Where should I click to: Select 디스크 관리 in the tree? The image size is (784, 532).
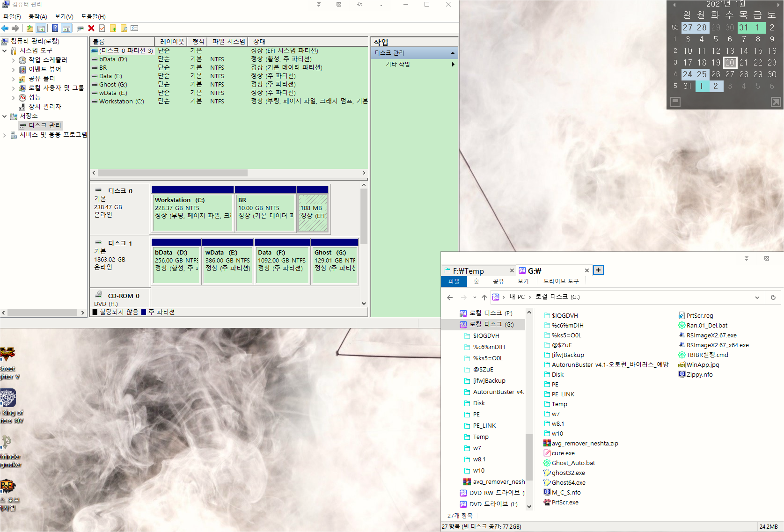click(45, 125)
